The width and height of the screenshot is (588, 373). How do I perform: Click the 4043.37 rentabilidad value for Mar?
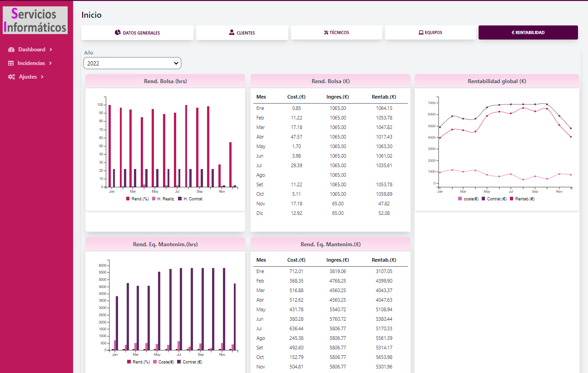pyautogui.click(x=384, y=290)
